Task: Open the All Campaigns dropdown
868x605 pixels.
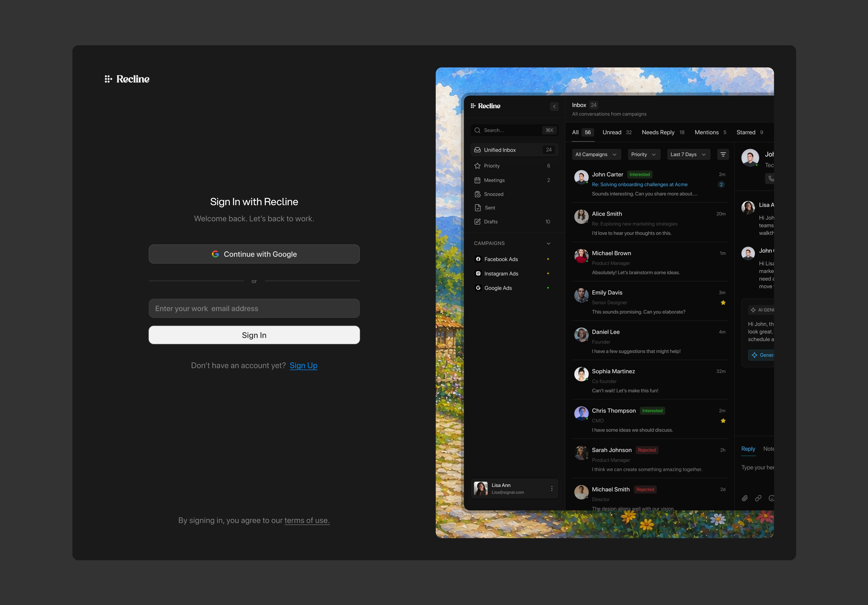Action: click(596, 154)
